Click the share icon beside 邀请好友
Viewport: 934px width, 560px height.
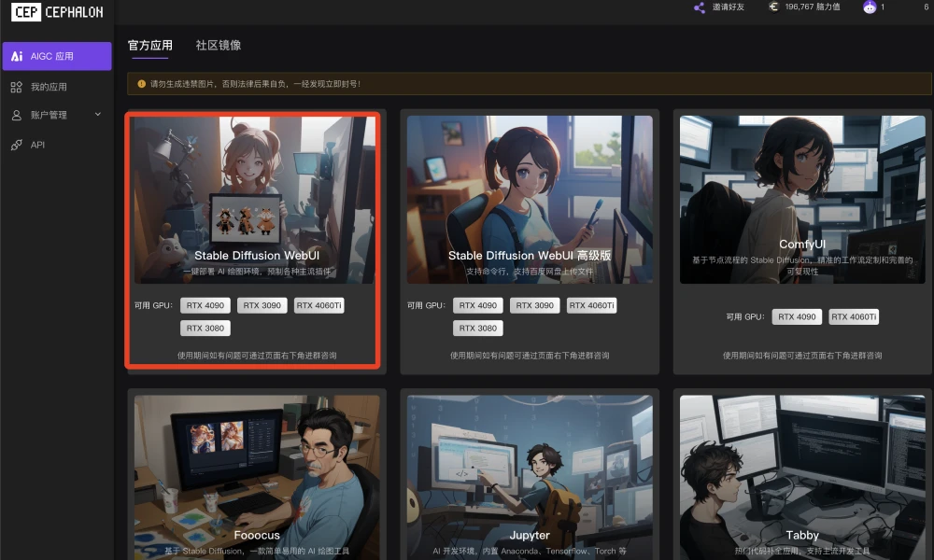coord(699,7)
